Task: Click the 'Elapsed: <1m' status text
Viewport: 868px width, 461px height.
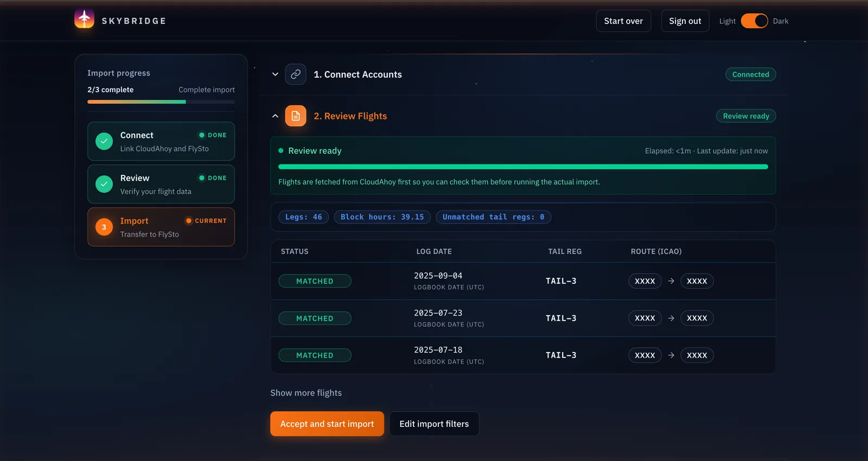Action: (668, 151)
